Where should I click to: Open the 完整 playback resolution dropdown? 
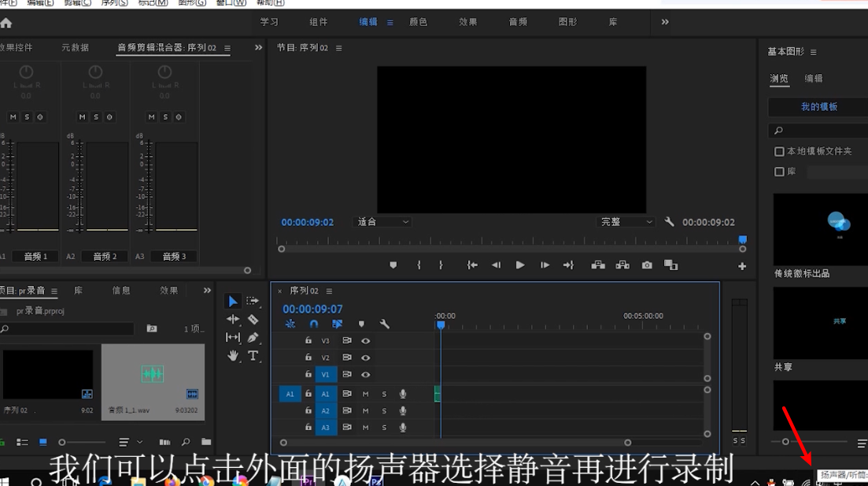click(626, 222)
